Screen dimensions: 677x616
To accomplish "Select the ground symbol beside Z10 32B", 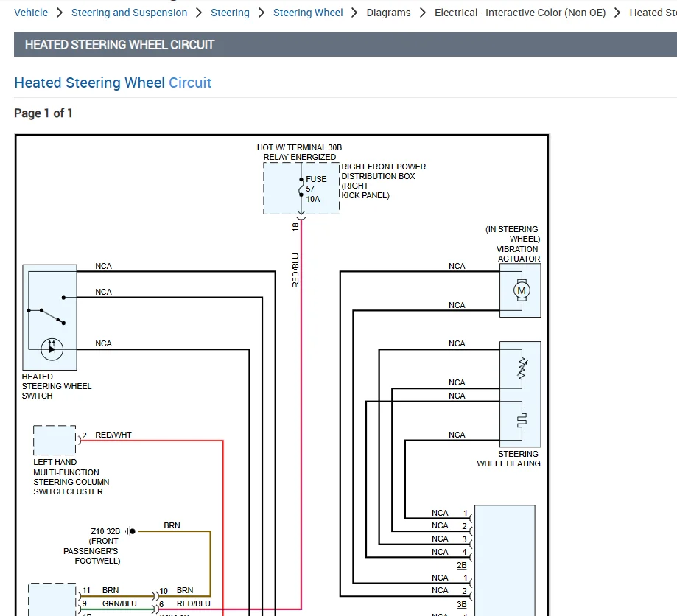I will [x=131, y=531].
